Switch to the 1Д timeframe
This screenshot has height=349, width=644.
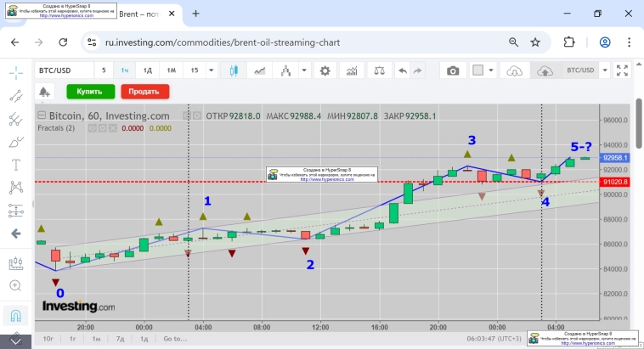pos(147,71)
